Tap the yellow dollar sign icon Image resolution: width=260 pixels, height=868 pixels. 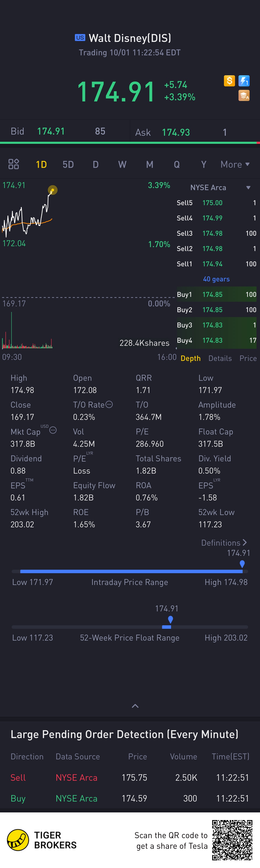tap(229, 81)
